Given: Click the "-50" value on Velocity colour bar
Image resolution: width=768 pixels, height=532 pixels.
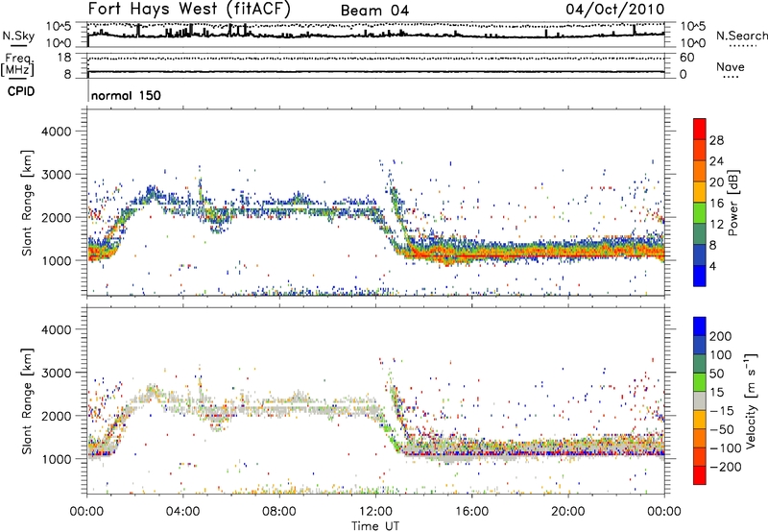Looking at the screenshot, I should (x=723, y=429).
